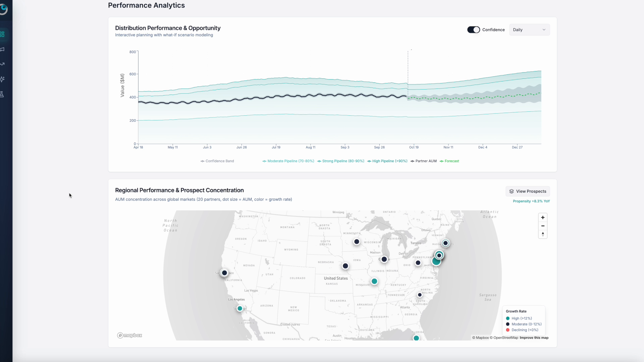The height and width of the screenshot is (362, 644).
Task: Open the trending arrow analytics sidebar icon
Action: pos(2,64)
